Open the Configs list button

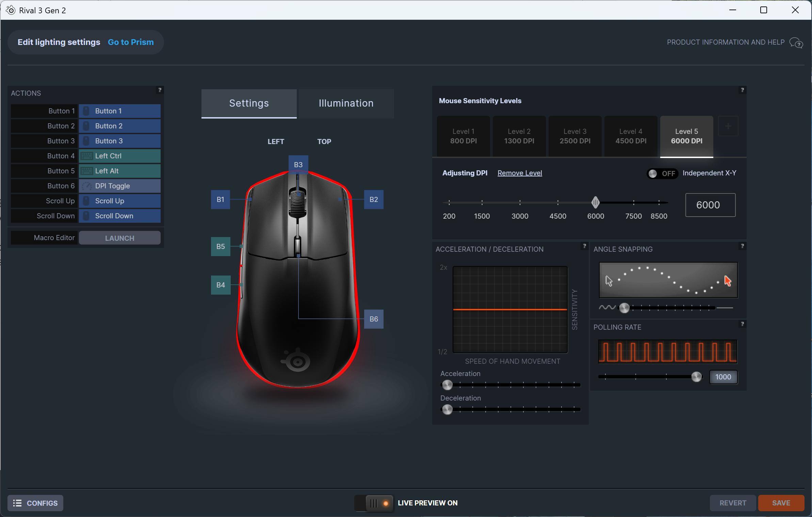(x=35, y=503)
